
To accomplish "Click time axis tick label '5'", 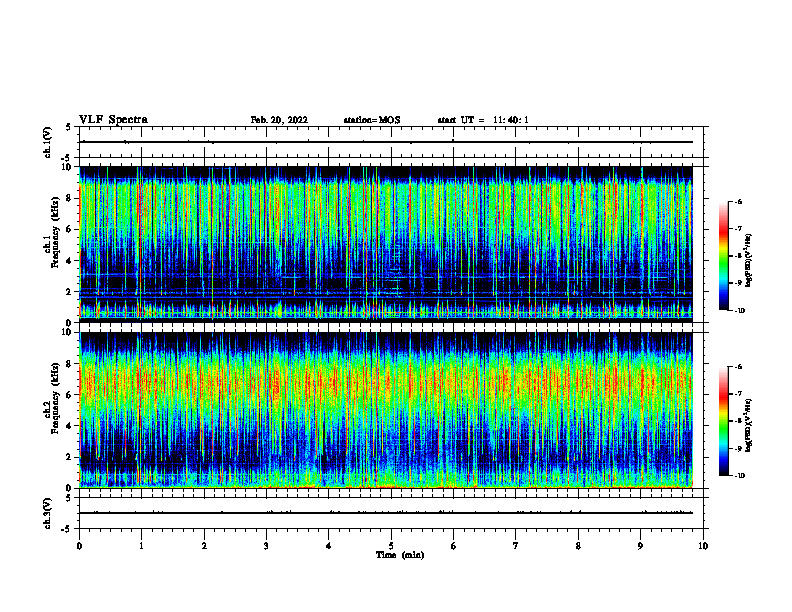I will tap(391, 546).
